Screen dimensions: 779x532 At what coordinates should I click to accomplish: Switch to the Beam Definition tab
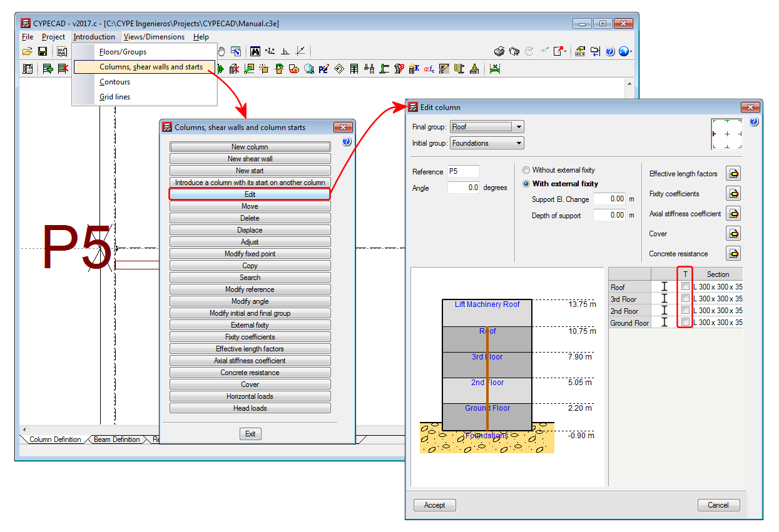coord(116,439)
